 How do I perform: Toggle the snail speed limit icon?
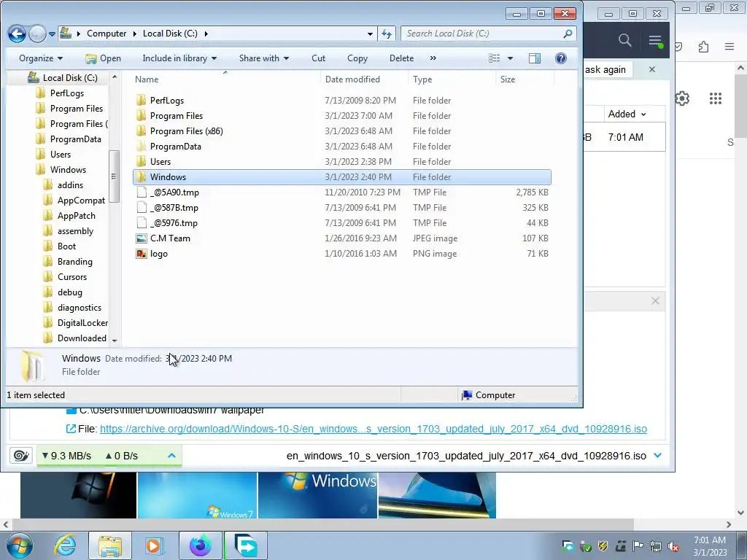pos(21,456)
